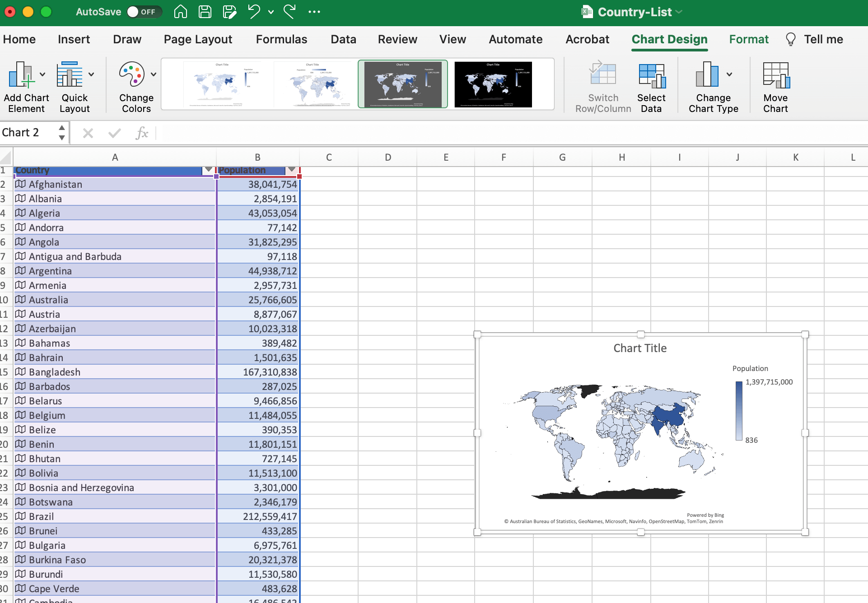Expand the Change Chart Type dropdown arrow
The width and height of the screenshot is (868, 603).
[729, 74]
